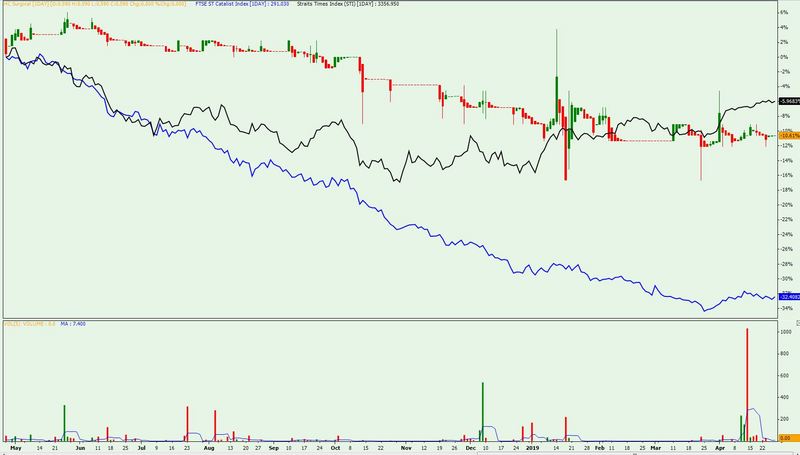This screenshot has width=800, height=455.
Task: Select the Straits Times Index (STI) legend
Action: click(x=348, y=4)
